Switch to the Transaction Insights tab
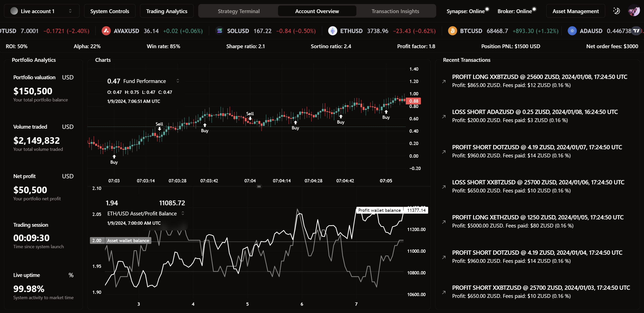Viewport: 644px width, 313px height. click(395, 11)
